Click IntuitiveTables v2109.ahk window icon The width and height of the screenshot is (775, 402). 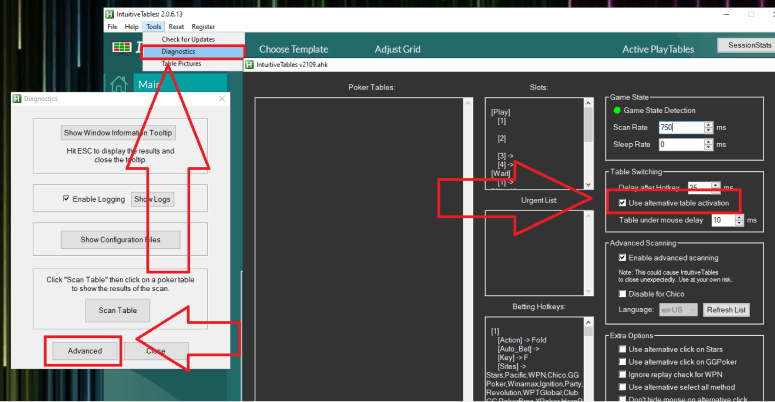tap(250, 64)
